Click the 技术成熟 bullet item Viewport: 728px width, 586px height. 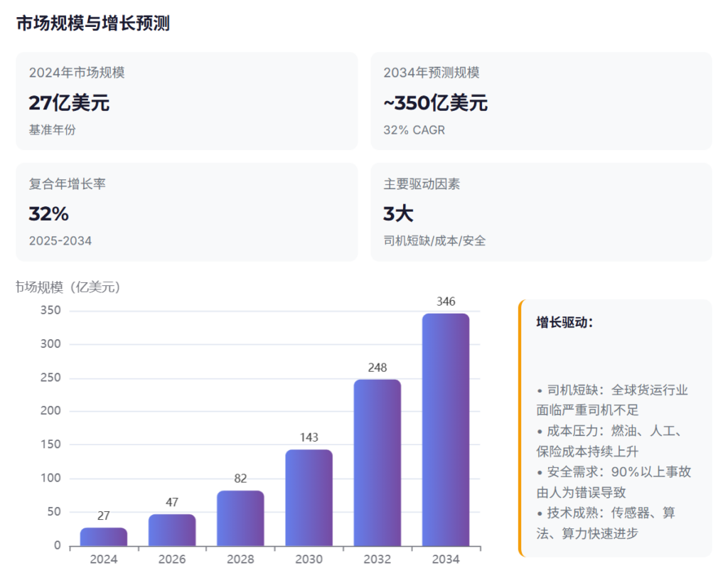(606, 523)
